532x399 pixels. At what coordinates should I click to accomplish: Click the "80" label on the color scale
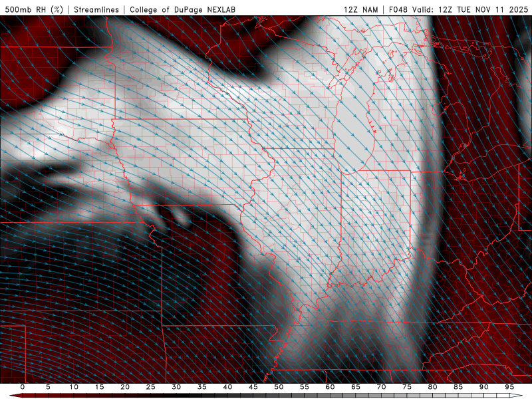click(432, 387)
